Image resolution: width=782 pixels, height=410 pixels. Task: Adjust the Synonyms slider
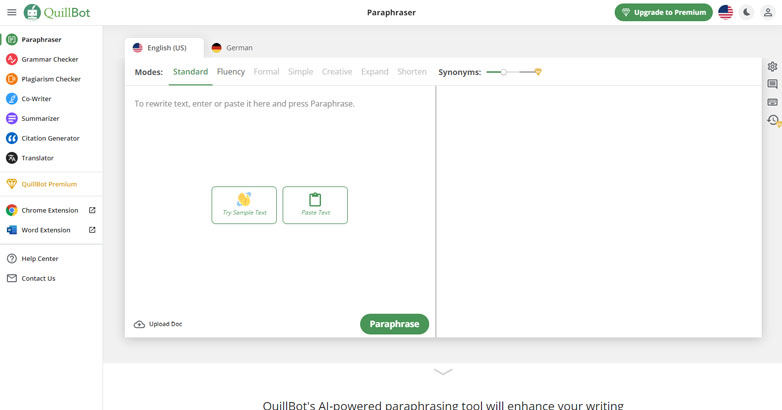point(504,72)
